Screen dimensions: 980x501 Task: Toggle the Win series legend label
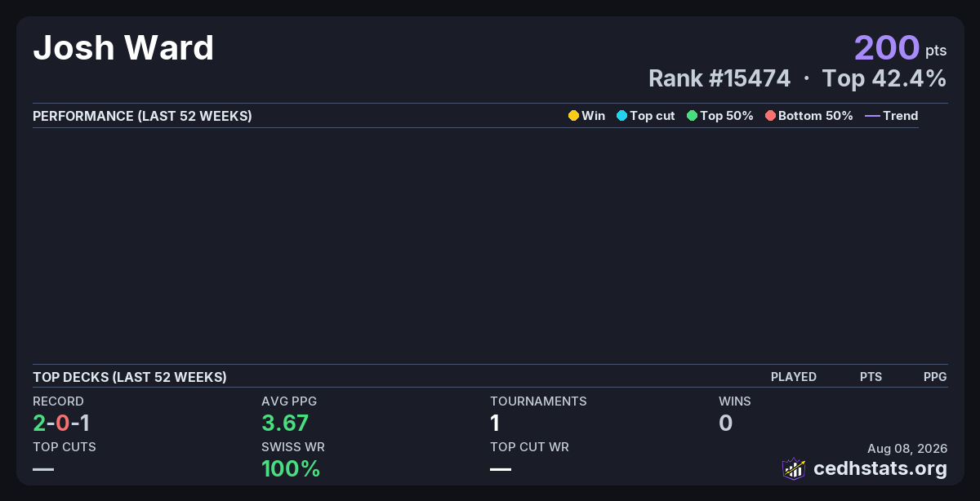point(594,116)
